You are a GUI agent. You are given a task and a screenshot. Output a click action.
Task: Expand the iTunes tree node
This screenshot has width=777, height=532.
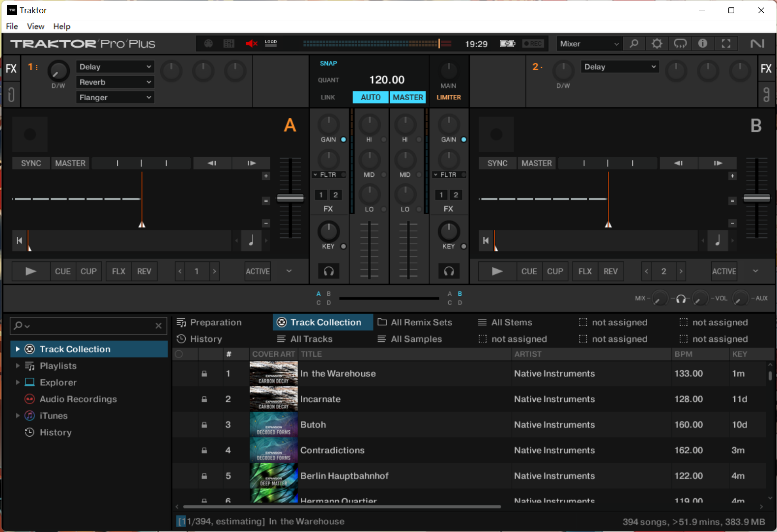[x=18, y=416]
